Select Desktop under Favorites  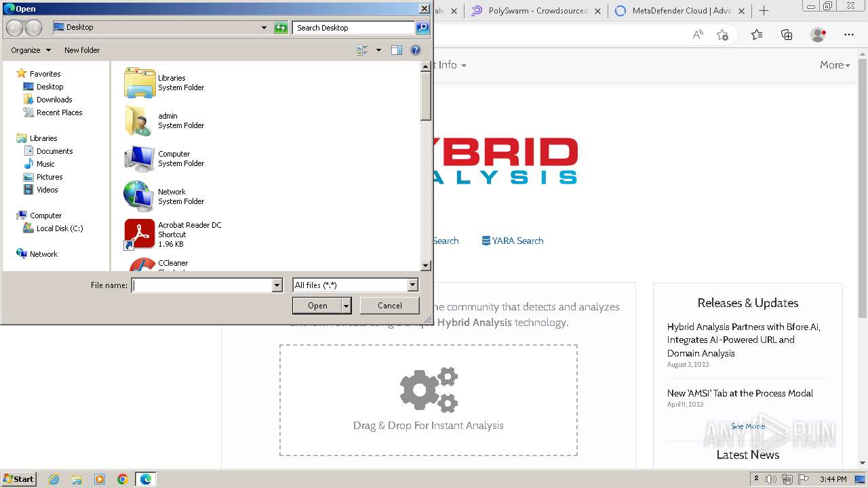(43, 87)
